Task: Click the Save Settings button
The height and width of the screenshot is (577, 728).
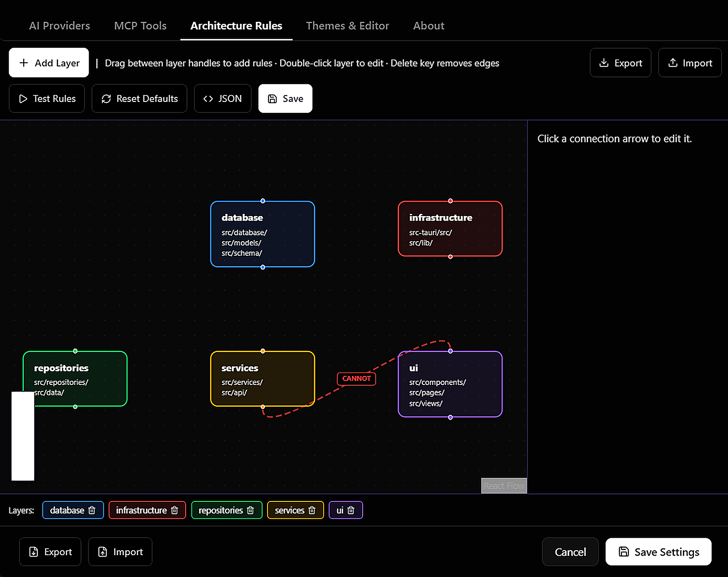Action: click(658, 552)
